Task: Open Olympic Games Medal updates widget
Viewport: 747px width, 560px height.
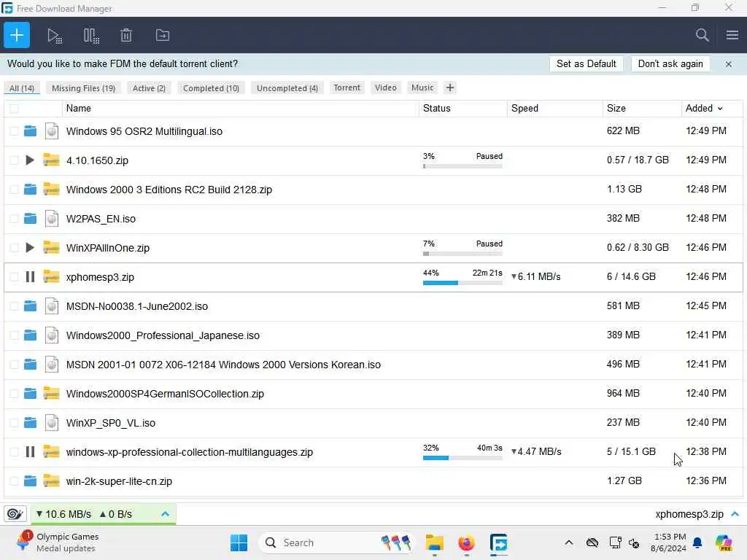Action: (x=57, y=542)
